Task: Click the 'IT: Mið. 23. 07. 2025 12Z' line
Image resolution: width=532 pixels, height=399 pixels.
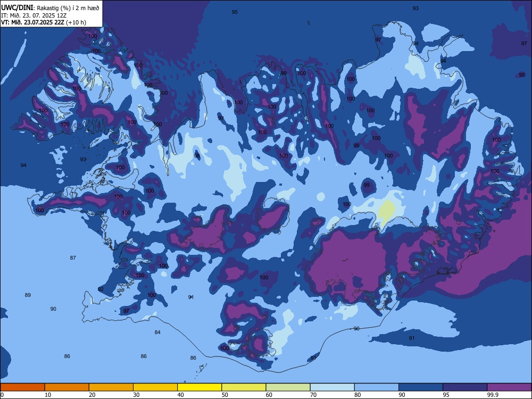Action: click(x=34, y=15)
